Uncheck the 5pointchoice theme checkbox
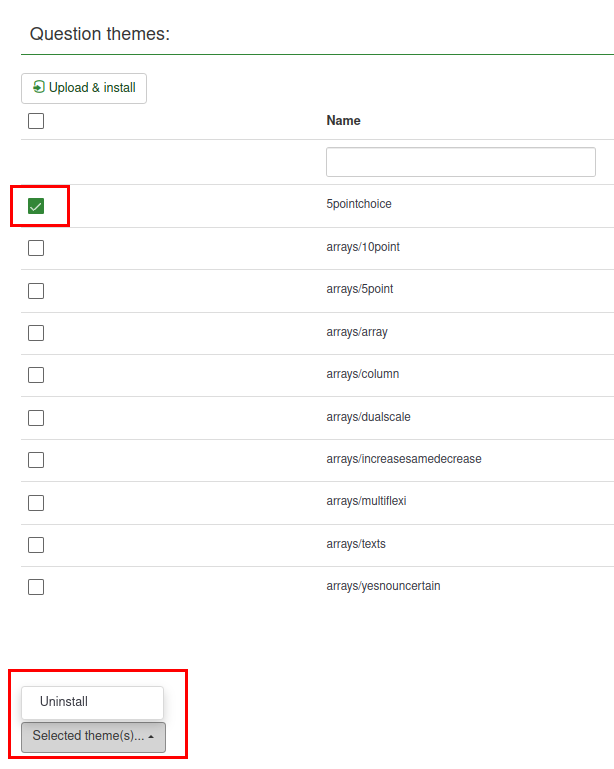The image size is (614, 769). [36, 206]
